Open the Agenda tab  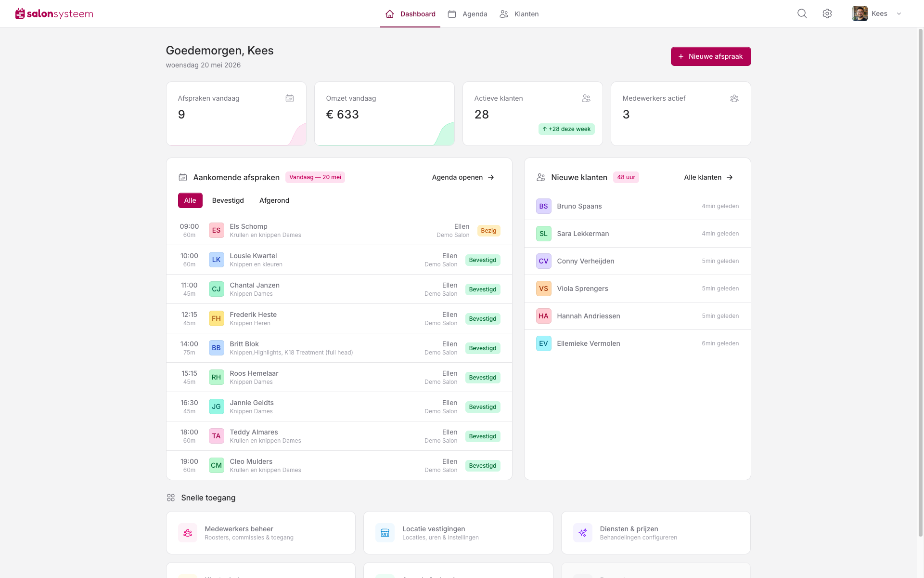[x=467, y=14]
